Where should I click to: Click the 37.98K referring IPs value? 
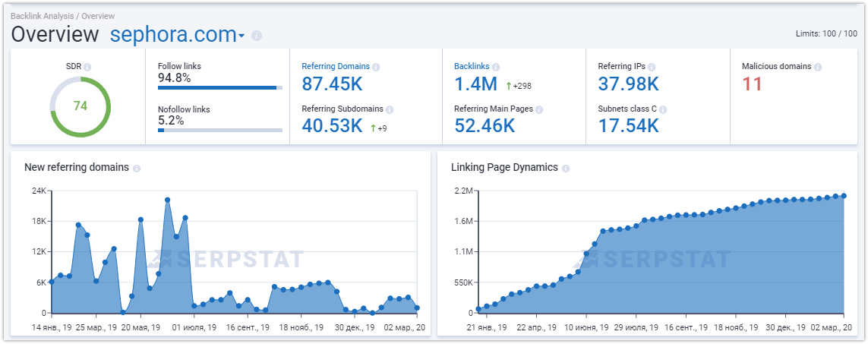tap(628, 84)
